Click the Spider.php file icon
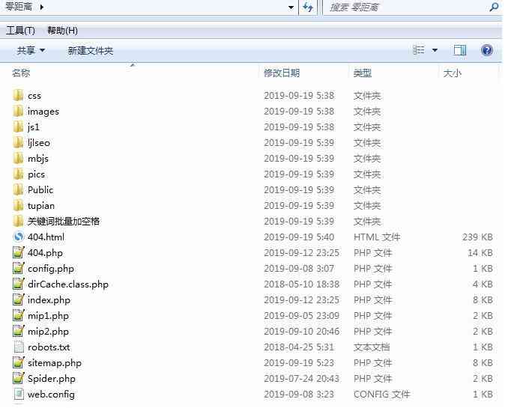 pos(19,378)
